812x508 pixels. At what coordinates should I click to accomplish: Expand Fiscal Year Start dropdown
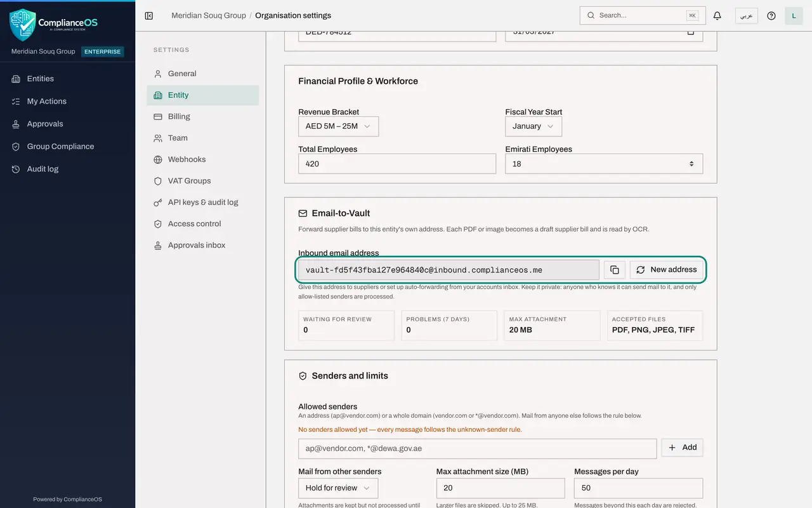click(534, 126)
